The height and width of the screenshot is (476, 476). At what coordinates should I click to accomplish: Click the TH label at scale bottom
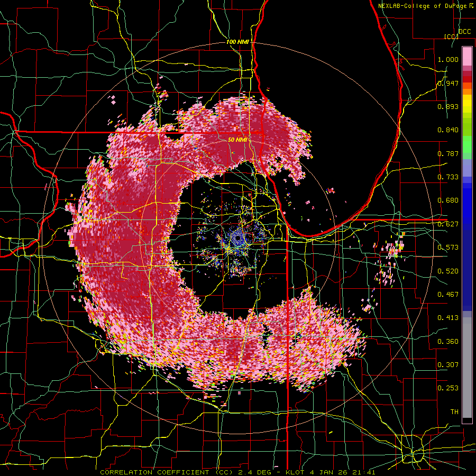point(454,412)
